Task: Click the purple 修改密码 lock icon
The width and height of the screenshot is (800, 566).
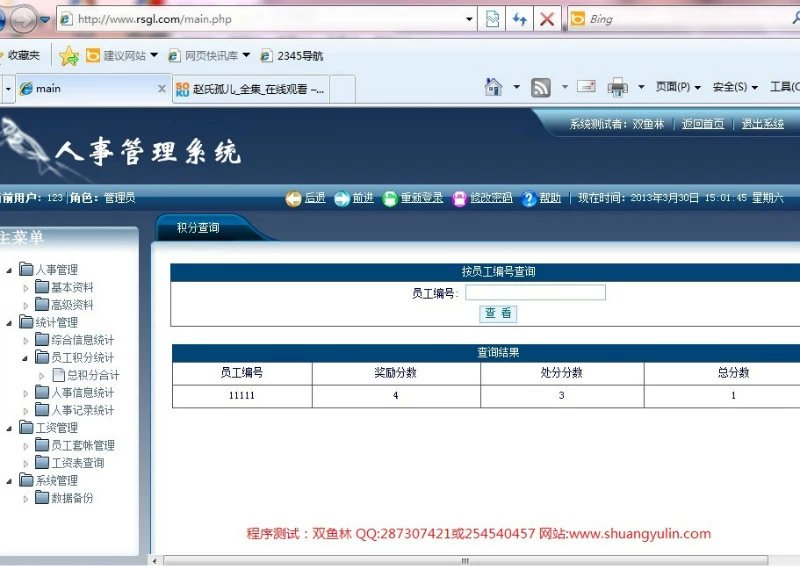Action: point(459,199)
